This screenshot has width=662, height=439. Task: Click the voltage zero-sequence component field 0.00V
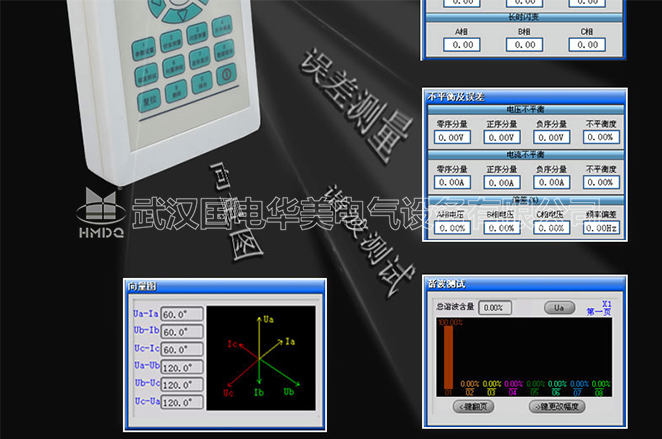click(452, 137)
